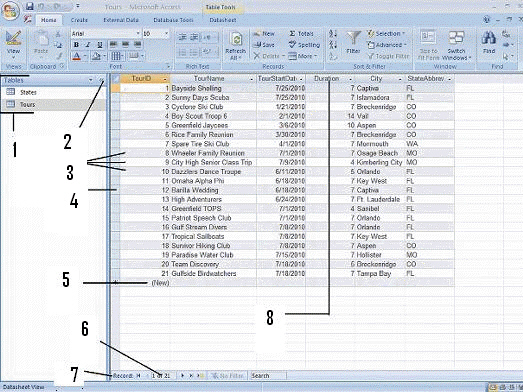Pick a fill back color

(96, 56)
